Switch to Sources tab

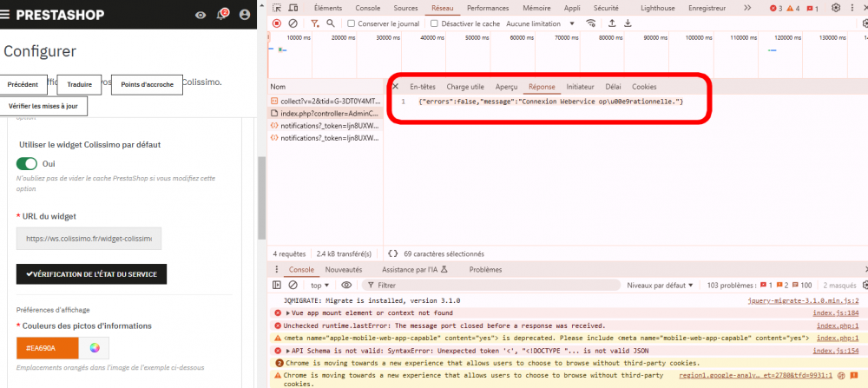[x=405, y=8]
